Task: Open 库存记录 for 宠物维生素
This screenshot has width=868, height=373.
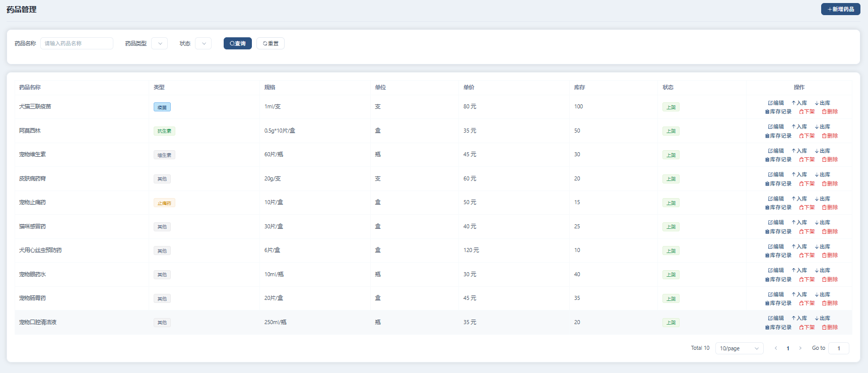Action: [778, 160]
